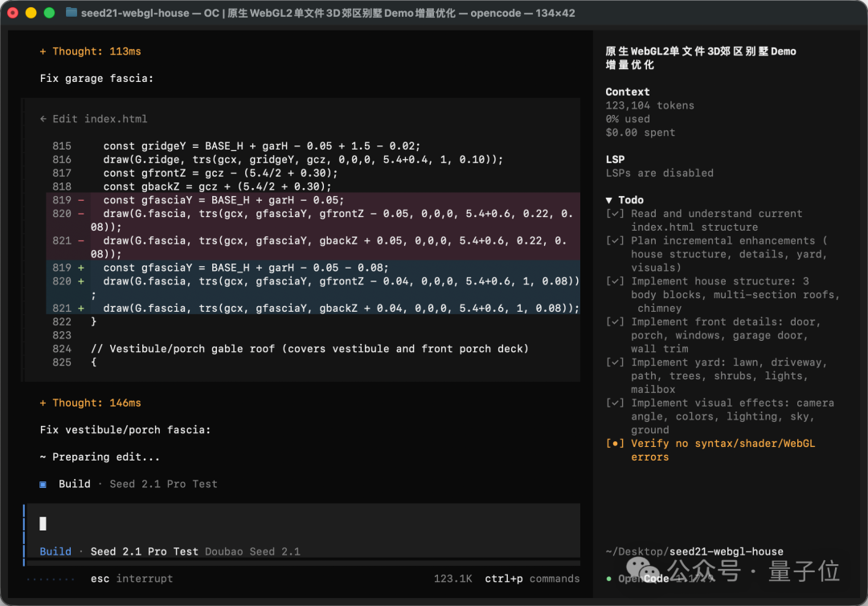Image resolution: width=868 pixels, height=606 pixels.
Task: Click the '123.1K' token count in the status bar
Action: click(x=452, y=579)
